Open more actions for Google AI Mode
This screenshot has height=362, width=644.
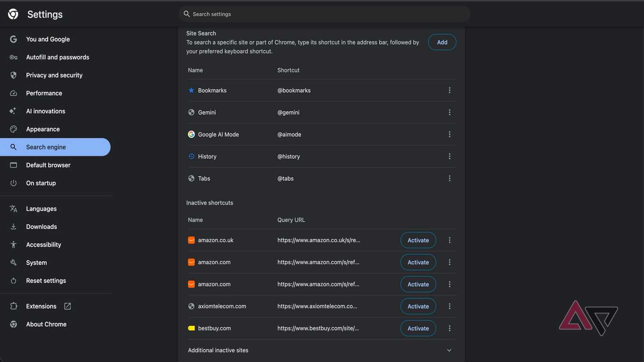450,134
